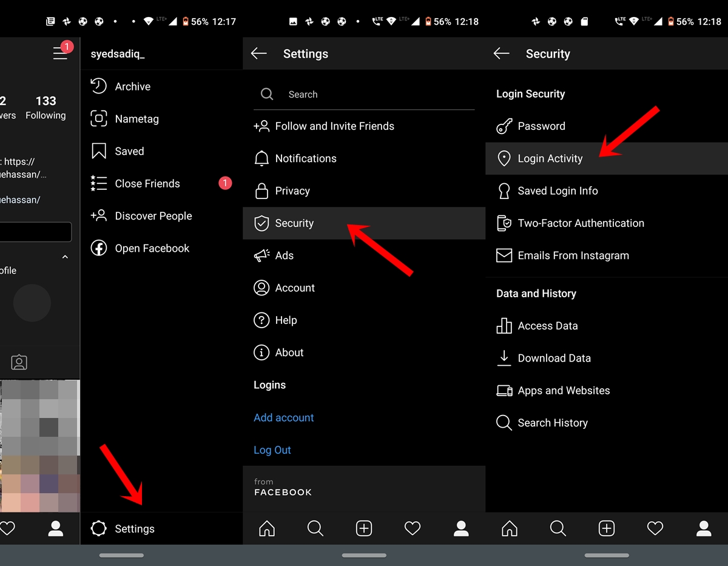The width and height of the screenshot is (728, 566).
Task: Open Notifications settings
Action: coord(305,158)
